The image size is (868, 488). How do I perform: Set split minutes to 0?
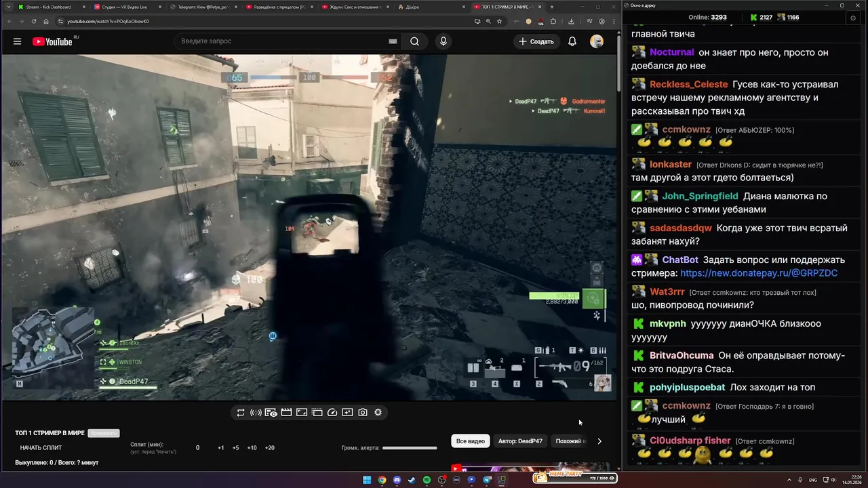197,448
